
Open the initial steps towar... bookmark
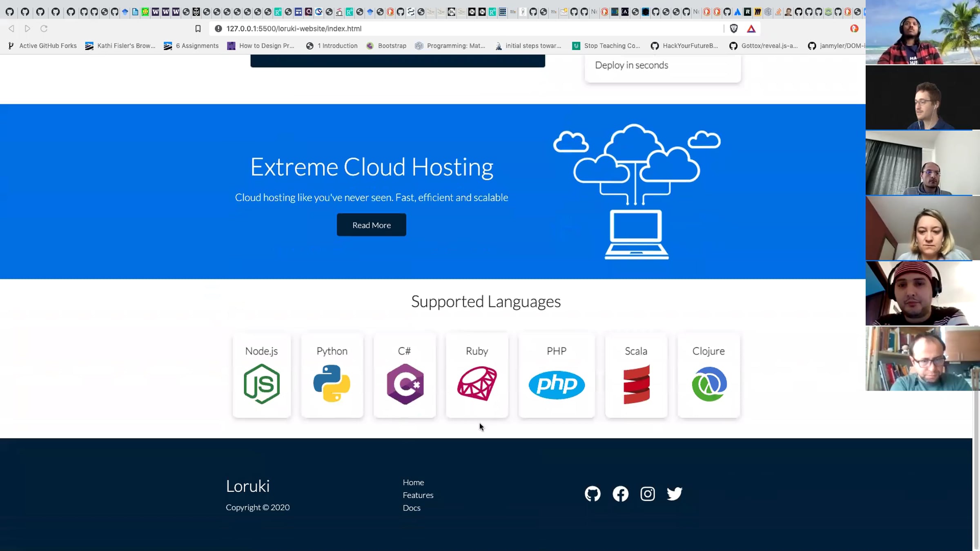pyautogui.click(x=528, y=46)
